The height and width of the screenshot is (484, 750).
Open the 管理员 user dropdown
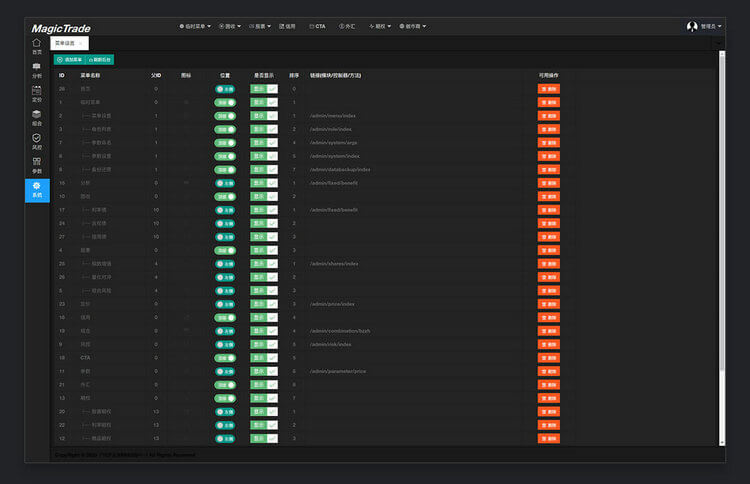[711, 26]
